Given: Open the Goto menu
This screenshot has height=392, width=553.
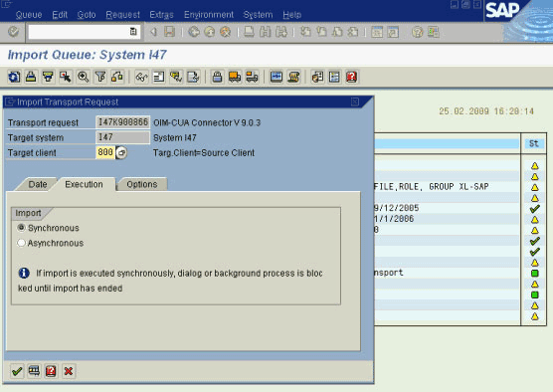Looking at the screenshot, I should pyautogui.click(x=87, y=15).
